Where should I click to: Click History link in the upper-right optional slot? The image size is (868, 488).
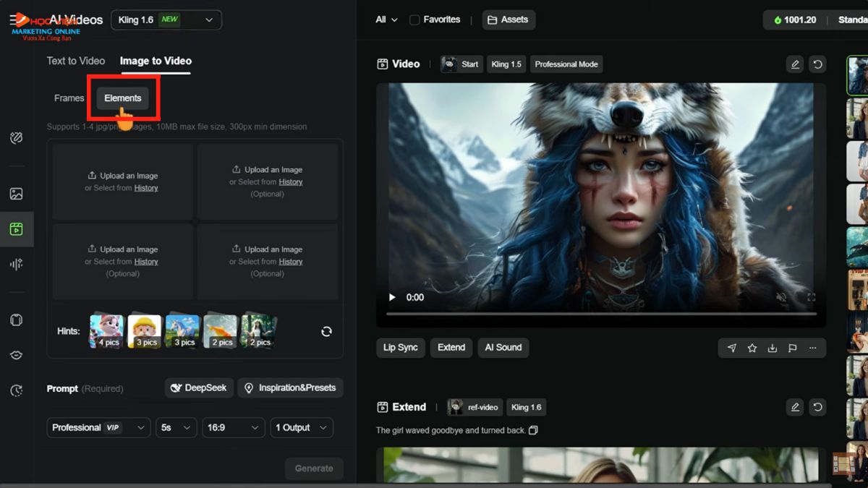291,182
